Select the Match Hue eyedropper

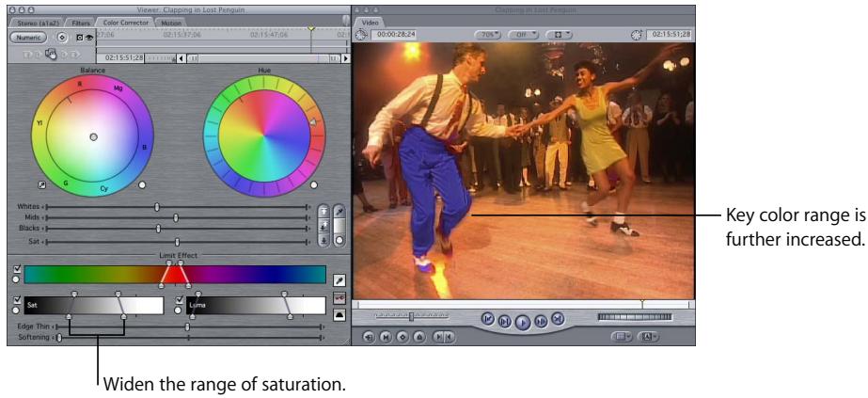(x=339, y=212)
